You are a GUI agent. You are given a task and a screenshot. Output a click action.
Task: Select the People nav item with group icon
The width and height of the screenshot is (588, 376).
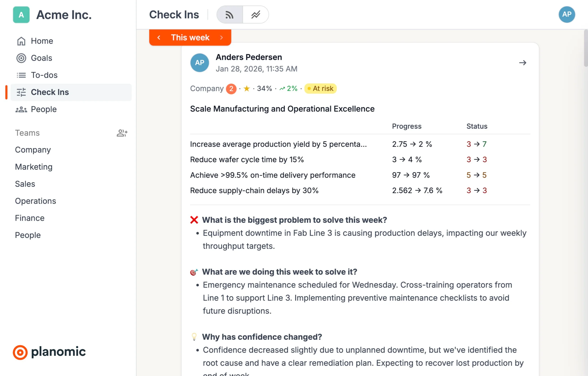44,109
